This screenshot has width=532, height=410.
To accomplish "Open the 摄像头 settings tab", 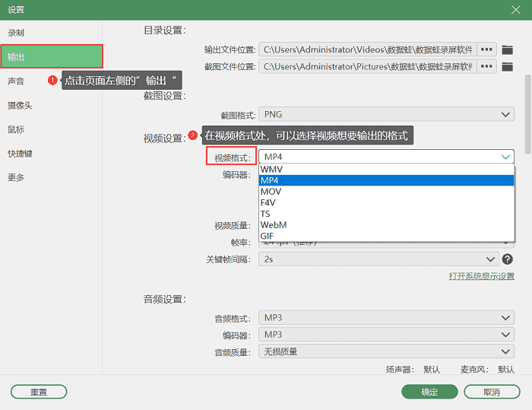I will tap(20, 106).
